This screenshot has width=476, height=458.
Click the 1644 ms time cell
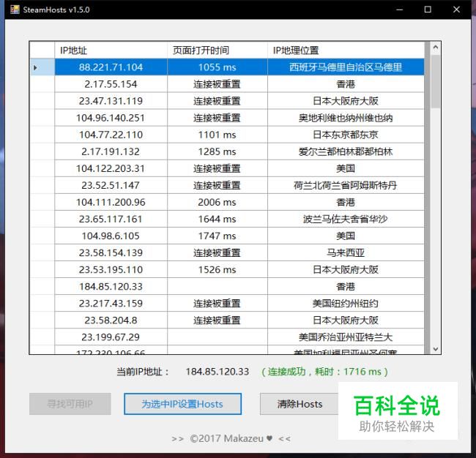pos(217,219)
